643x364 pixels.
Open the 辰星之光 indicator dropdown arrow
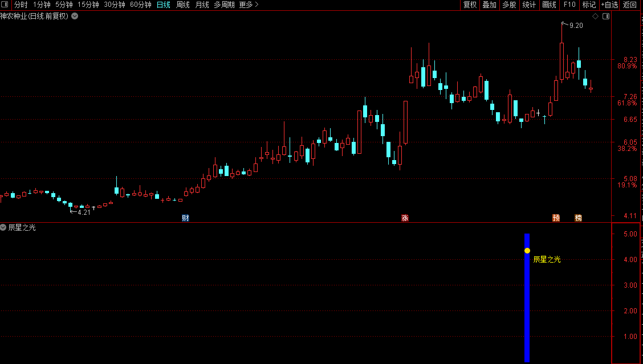click(3, 227)
